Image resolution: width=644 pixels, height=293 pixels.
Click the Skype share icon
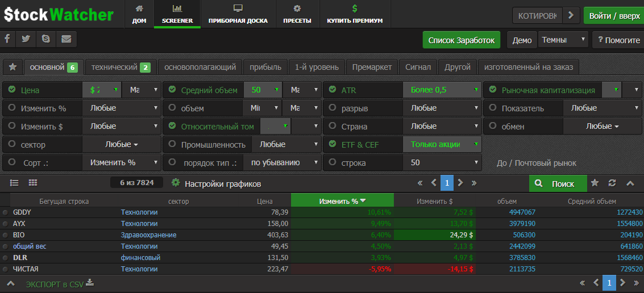[x=45, y=39]
